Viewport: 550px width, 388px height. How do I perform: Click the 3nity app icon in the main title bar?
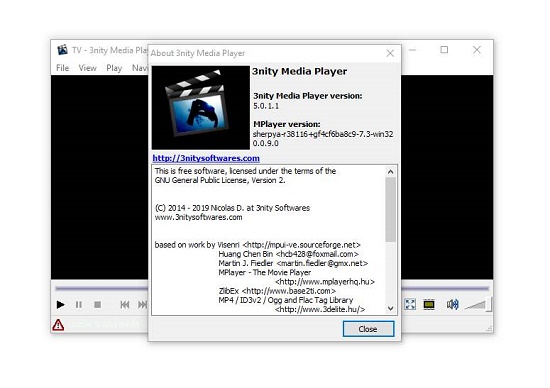pos(62,50)
